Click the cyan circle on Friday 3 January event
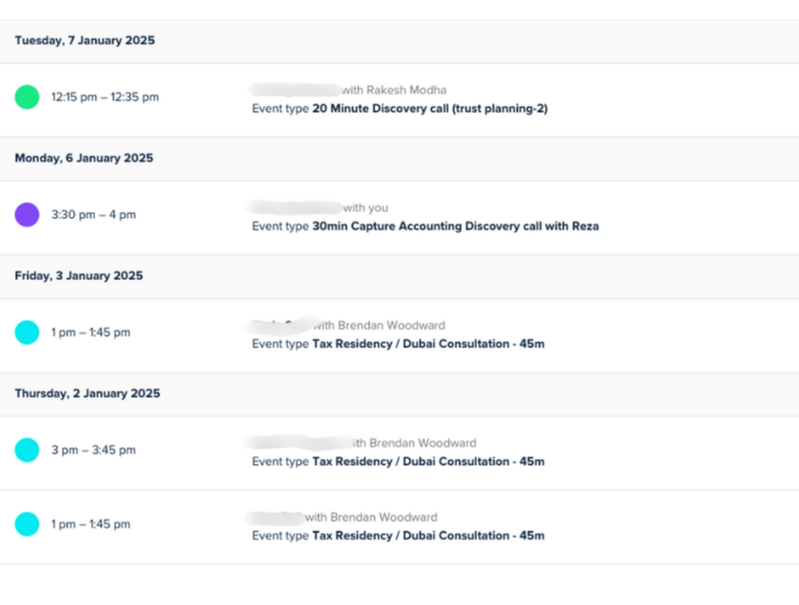The width and height of the screenshot is (799, 605). tap(27, 333)
